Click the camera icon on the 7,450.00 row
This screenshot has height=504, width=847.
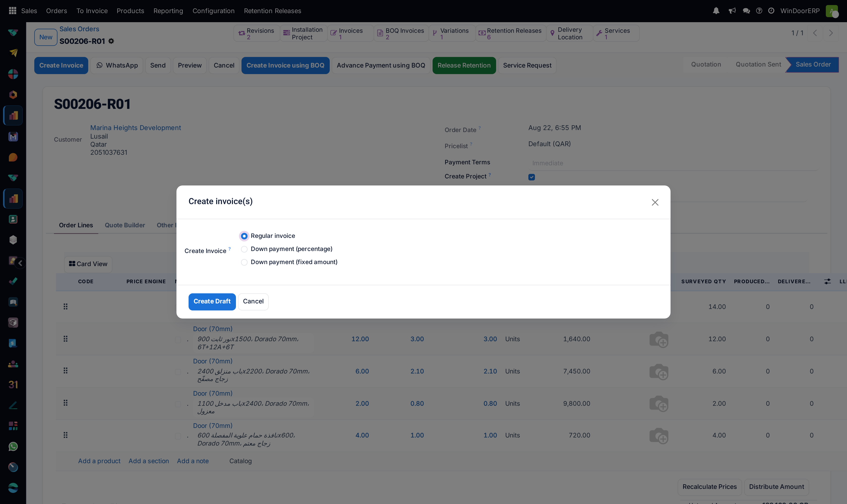(658, 371)
